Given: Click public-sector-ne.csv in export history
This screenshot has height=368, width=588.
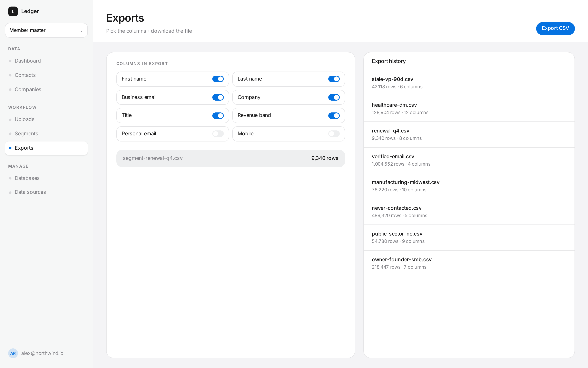Looking at the screenshot, I should coord(469,238).
